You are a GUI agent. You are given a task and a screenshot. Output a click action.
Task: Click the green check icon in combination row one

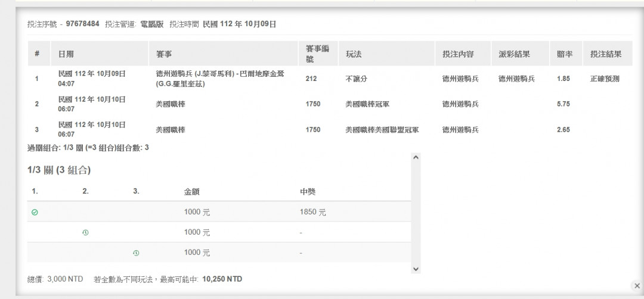(35, 213)
